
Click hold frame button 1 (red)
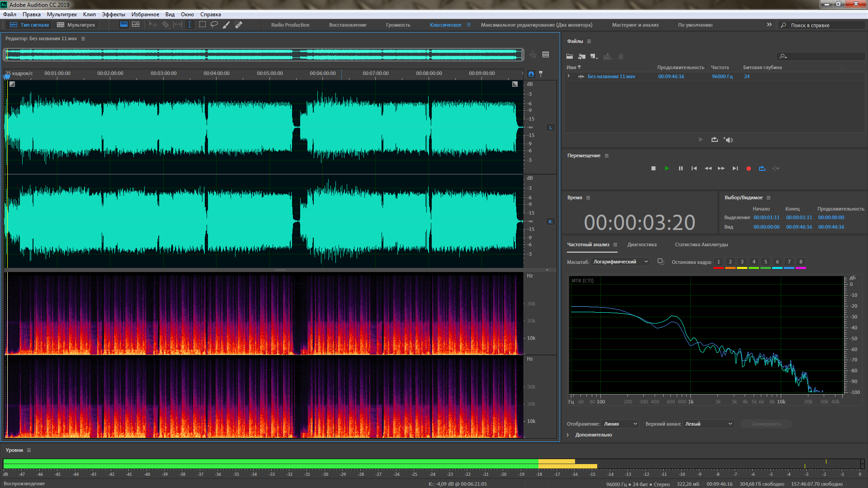[718, 262]
